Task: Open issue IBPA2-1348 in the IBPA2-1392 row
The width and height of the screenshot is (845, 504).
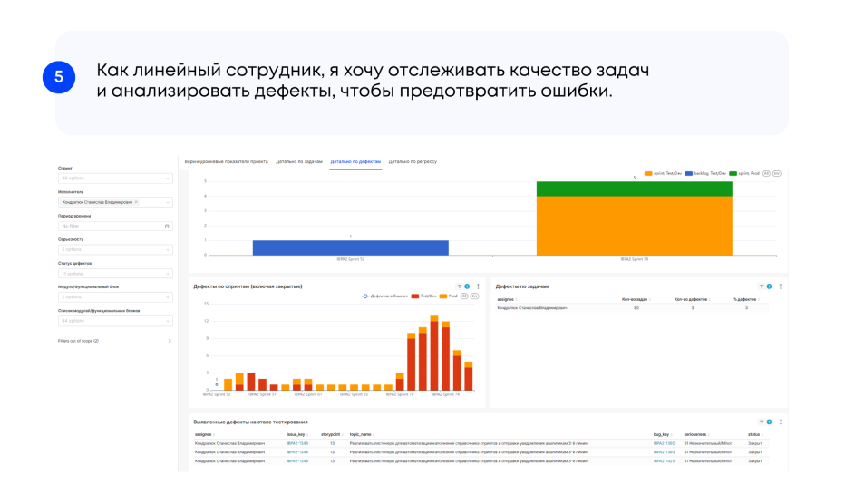Action: point(297,443)
